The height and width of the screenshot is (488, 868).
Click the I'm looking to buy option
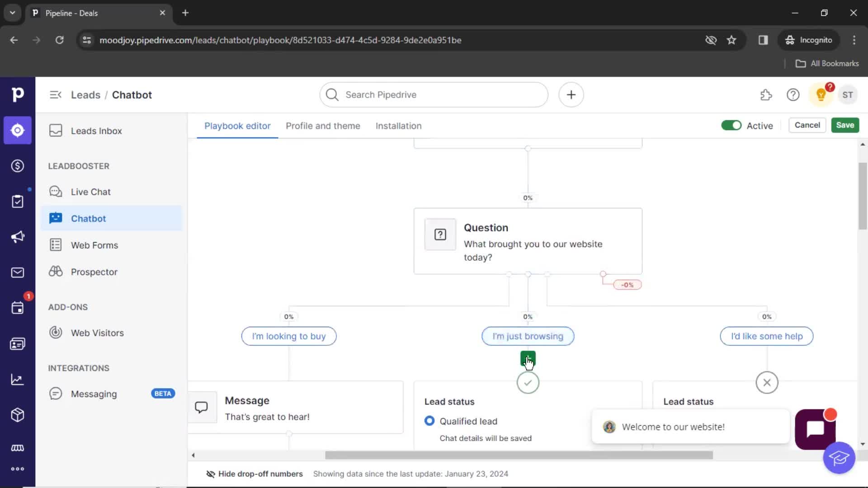(289, 336)
